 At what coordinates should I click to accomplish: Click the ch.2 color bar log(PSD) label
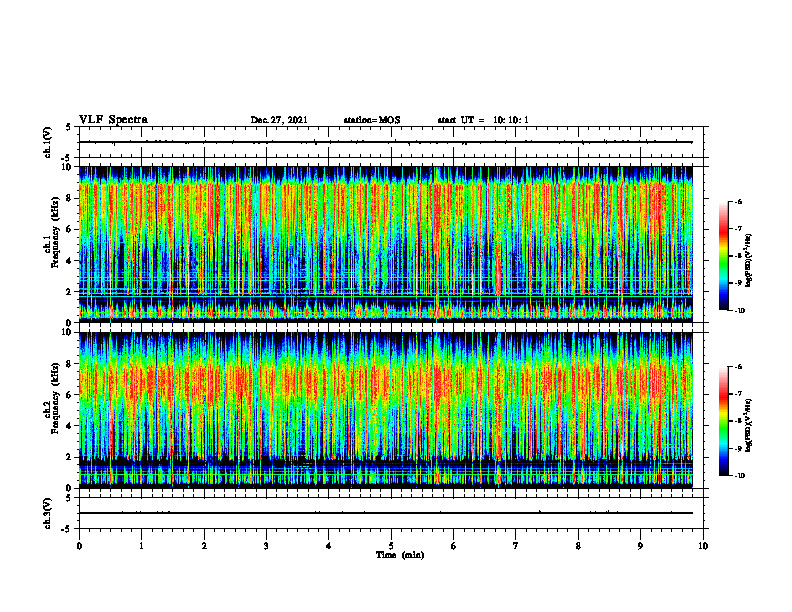(749, 425)
